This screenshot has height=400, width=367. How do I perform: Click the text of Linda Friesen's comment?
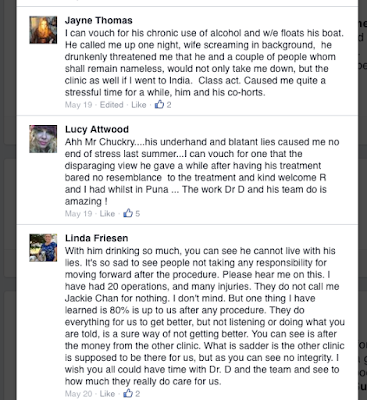click(205, 316)
